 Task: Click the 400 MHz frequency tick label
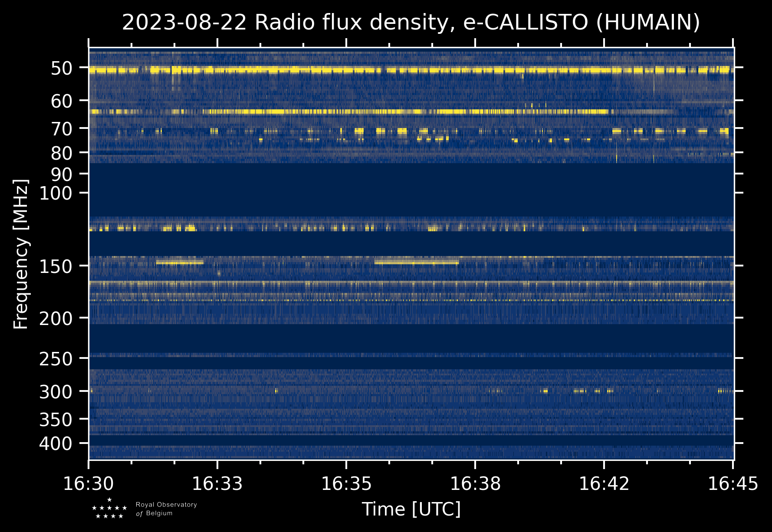click(56, 443)
